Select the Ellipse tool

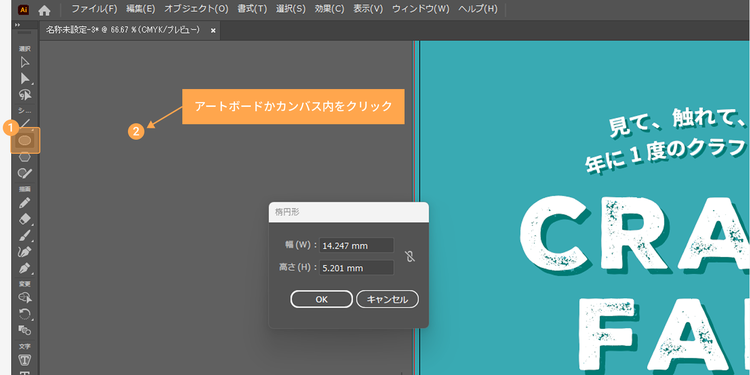(x=25, y=140)
